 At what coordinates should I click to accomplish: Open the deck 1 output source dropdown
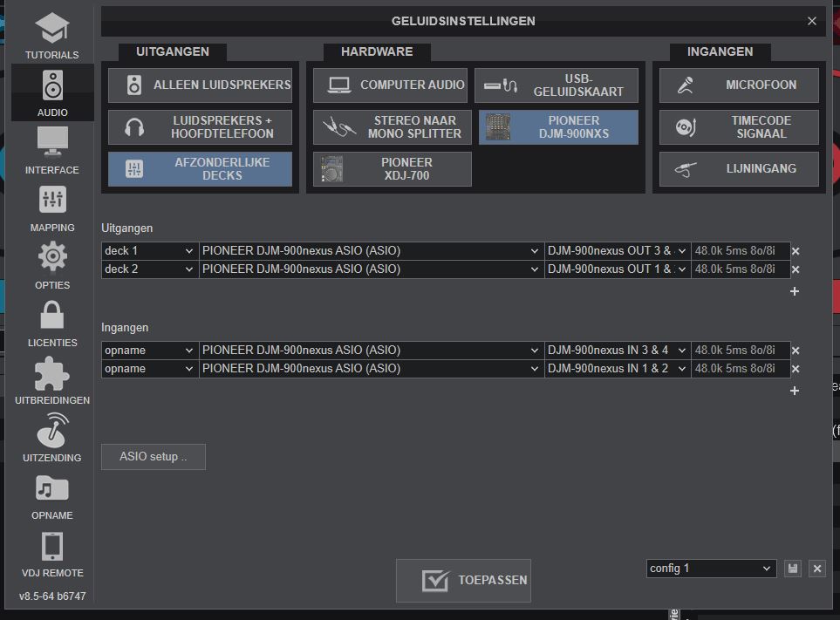coord(149,250)
